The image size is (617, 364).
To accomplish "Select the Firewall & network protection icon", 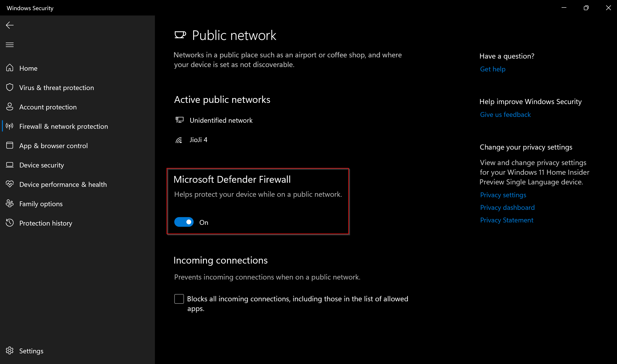I will pyautogui.click(x=10, y=126).
